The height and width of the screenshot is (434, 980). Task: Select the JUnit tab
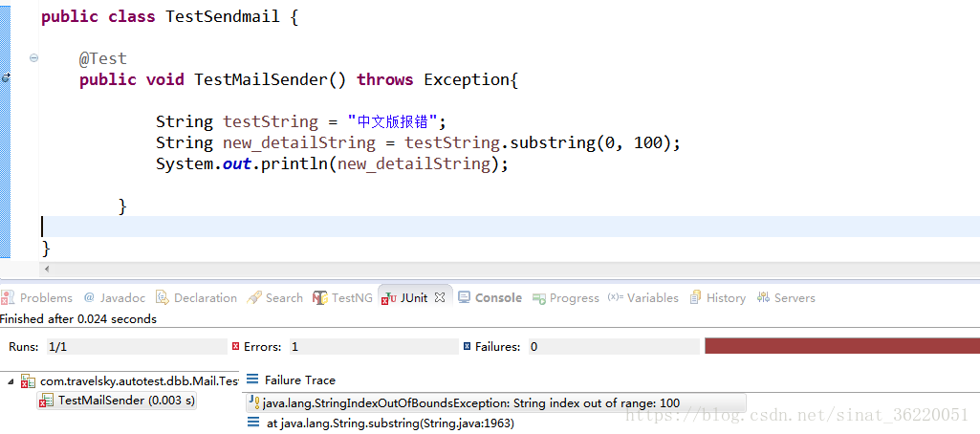click(x=414, y=298)
